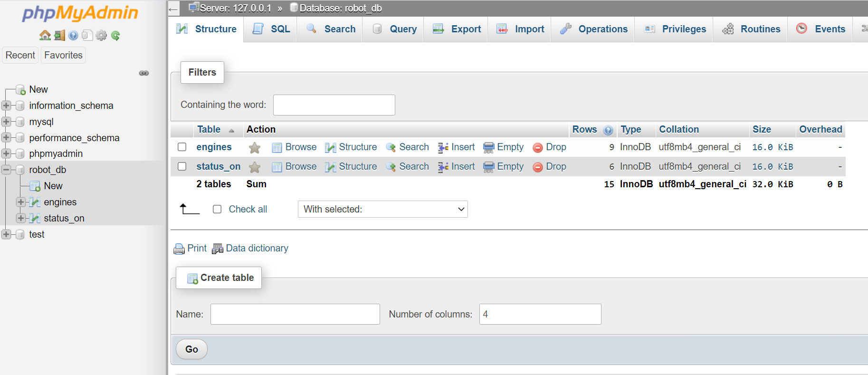The image size is (868, 375).
Task: Click the Recent tables button
Action: (x=20, y=55)
